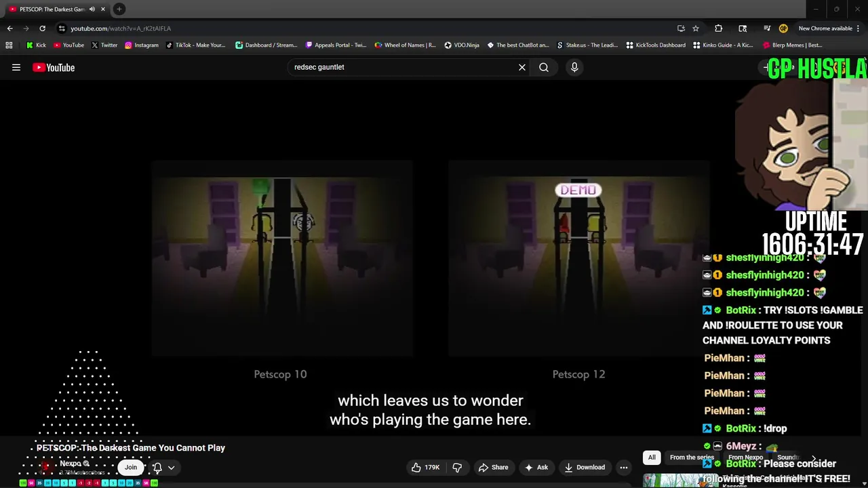868x488 pixels.
Task: Open the more actions three-dot menu
Action: (624, 467)
